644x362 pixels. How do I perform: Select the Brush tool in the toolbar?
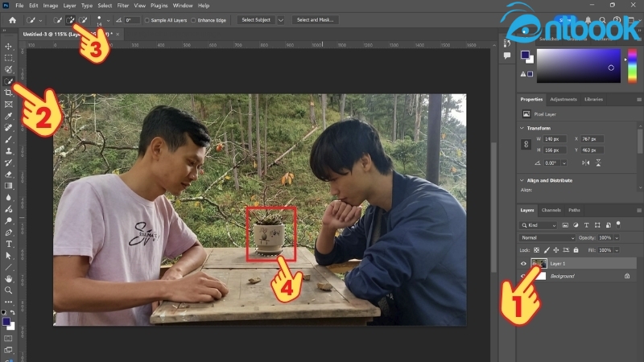coord(8,139)
